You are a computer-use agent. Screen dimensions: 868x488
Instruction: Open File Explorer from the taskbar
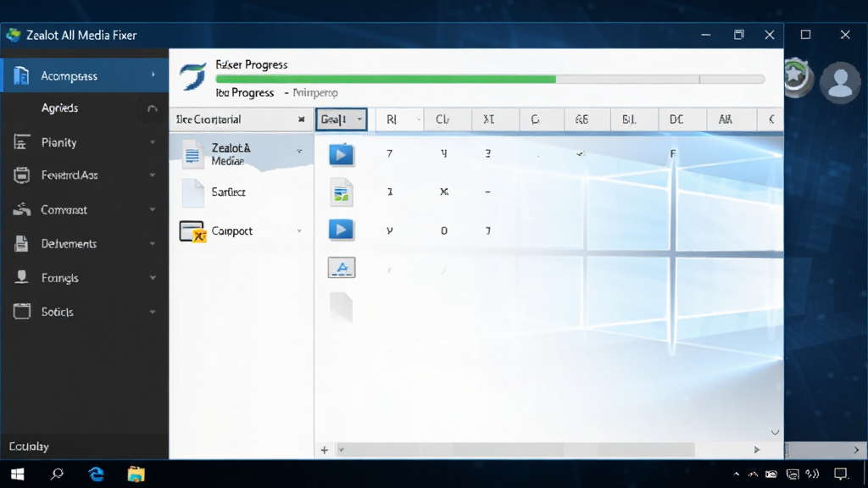click(136, 474)
